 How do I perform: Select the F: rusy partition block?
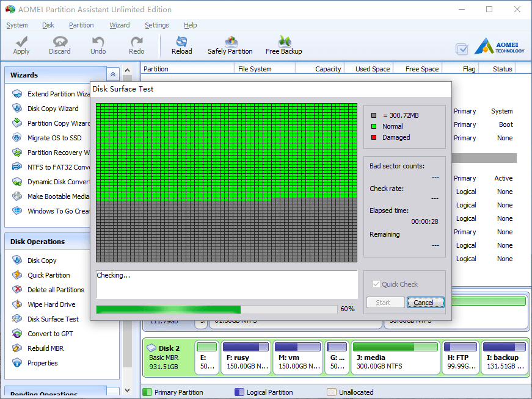(x=246, y=358)
